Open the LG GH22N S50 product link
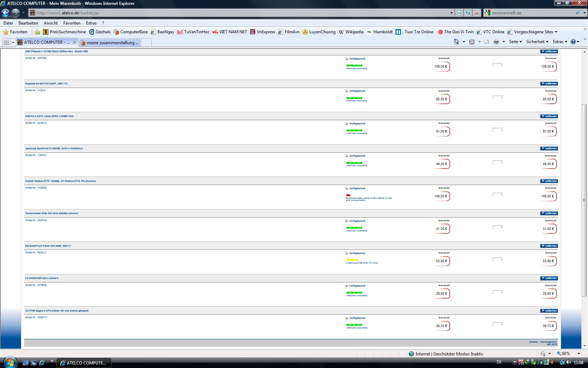 tap(42, 278)
